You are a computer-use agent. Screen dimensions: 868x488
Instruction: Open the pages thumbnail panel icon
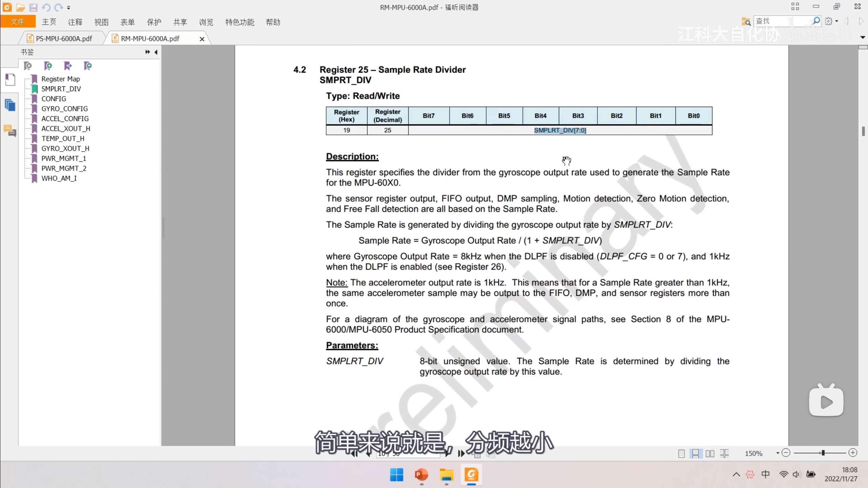click(10, 105)
